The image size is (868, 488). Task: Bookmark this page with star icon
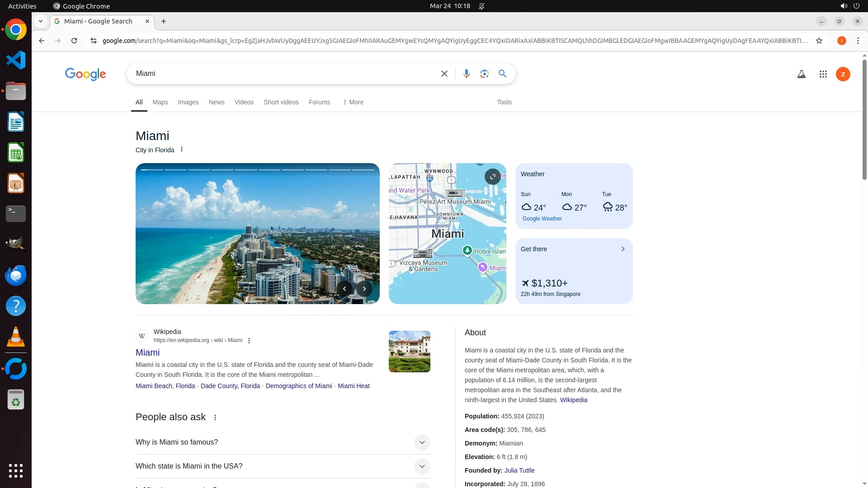coord(819,41)
